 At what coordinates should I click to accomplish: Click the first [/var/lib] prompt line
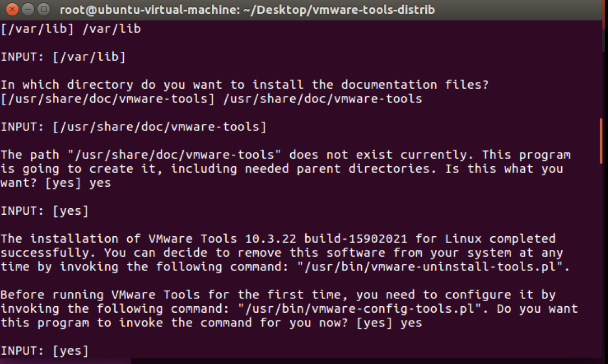70,29
